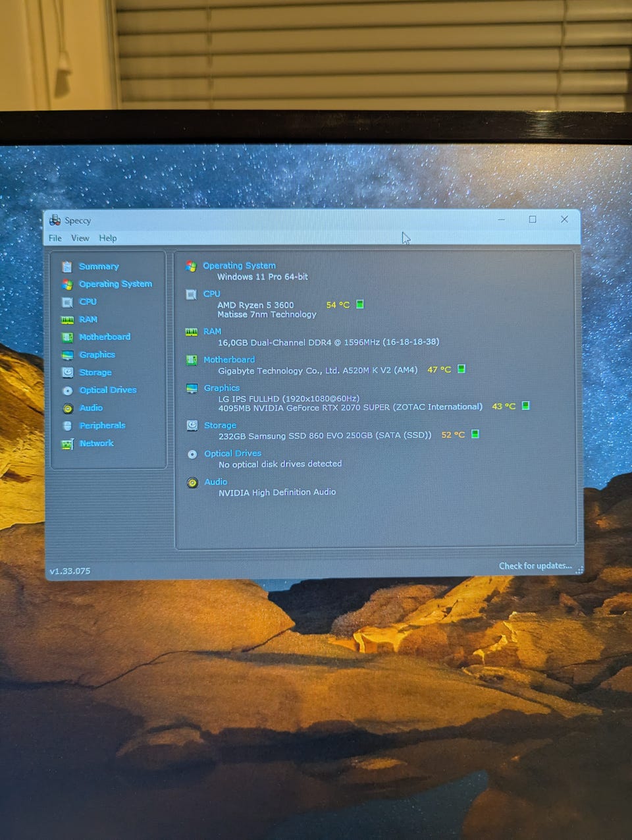The width and height of the screenshot is (632, 840).
Task: Open the Graphics heading link in summary
Action: (x=221, y=388)
